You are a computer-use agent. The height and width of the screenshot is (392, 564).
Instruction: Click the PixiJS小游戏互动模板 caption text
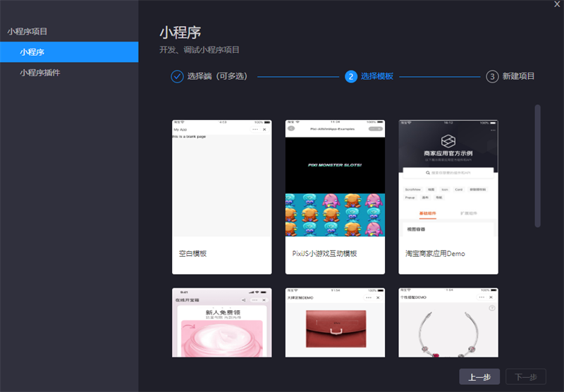[x=324, y=254]
